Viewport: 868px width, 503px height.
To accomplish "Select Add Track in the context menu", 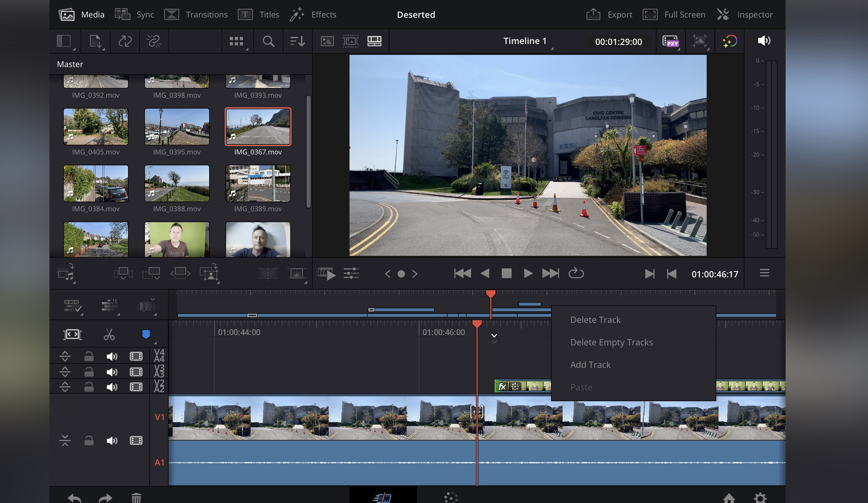I will click(x=590, y=365).
